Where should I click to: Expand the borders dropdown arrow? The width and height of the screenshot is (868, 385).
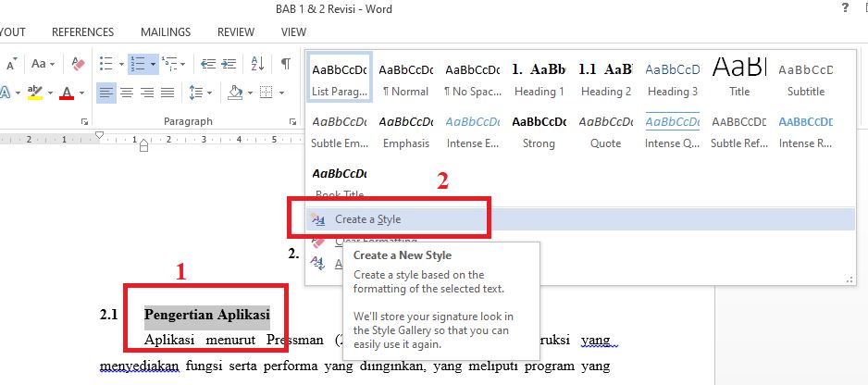tap(281, 93)
